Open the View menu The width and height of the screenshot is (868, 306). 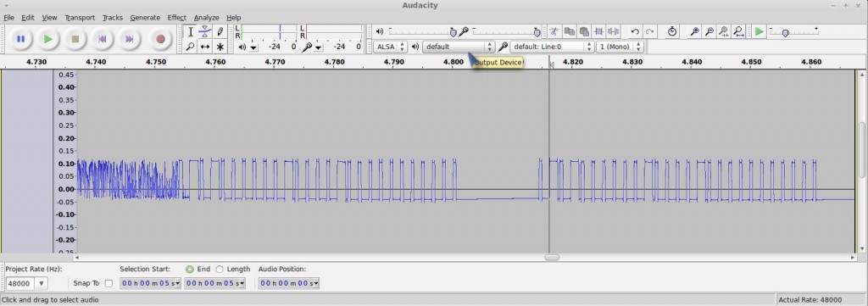[49, 17]
